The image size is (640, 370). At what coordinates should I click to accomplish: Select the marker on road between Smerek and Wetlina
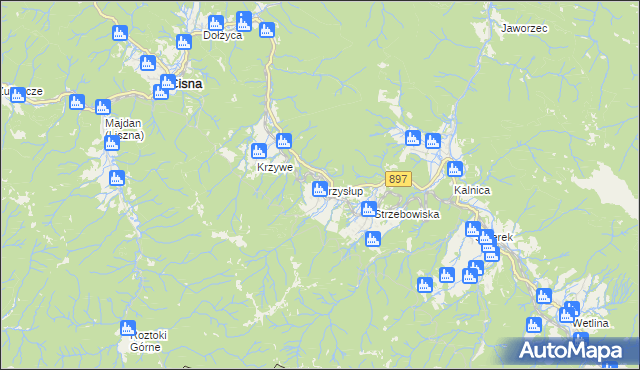[544, 296]
